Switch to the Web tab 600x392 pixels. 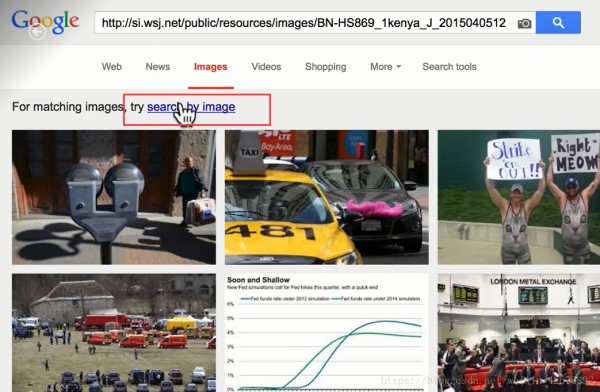point(112,67)
